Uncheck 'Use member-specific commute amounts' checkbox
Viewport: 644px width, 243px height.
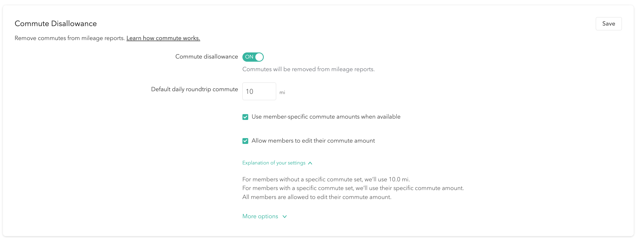click(245, 117)
